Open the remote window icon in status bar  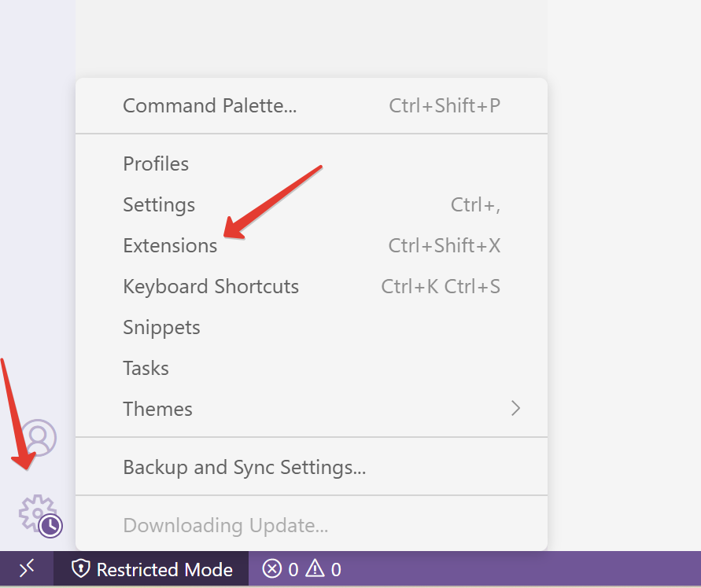[x=27, y=568]
